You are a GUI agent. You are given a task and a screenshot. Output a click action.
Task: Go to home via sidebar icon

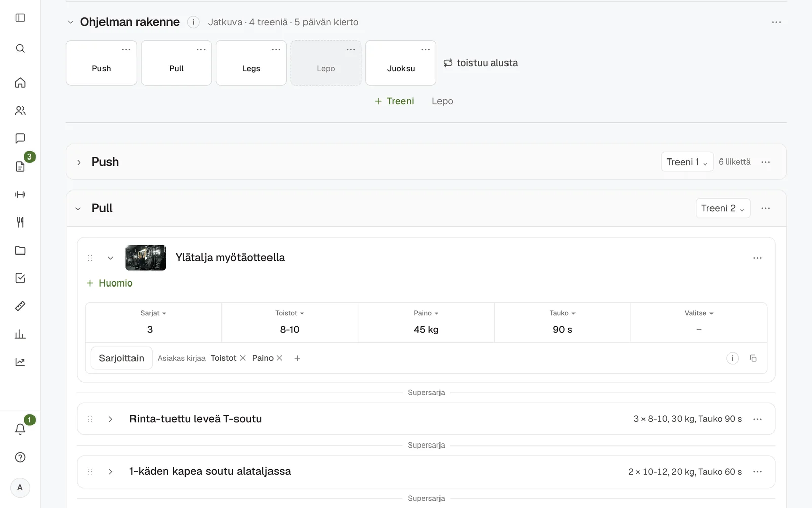[20, 83]
